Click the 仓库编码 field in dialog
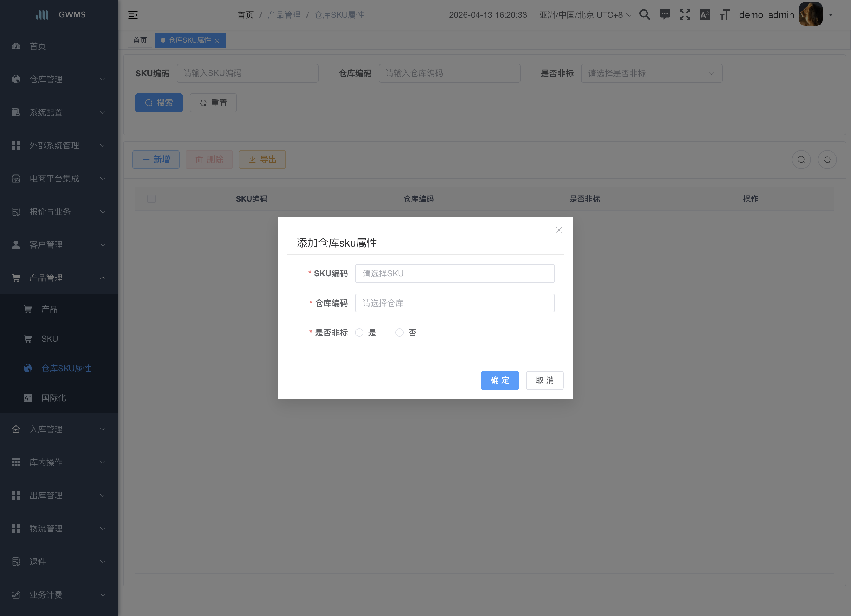Viewport: 851px width, 616px height. tap(455, 303)
